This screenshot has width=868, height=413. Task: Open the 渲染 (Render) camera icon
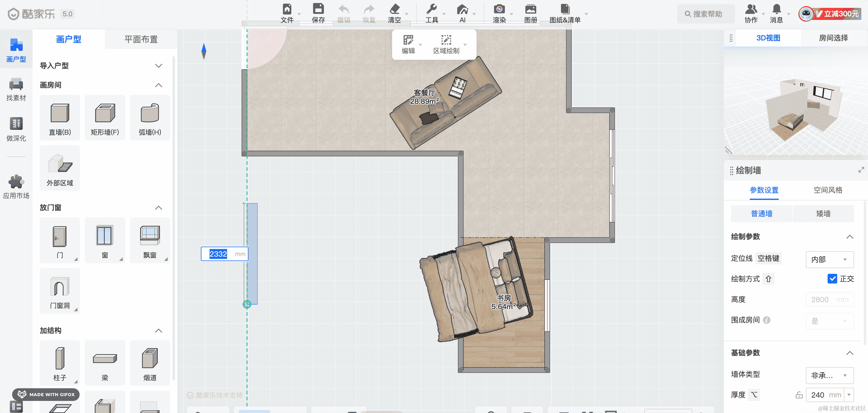499,9
